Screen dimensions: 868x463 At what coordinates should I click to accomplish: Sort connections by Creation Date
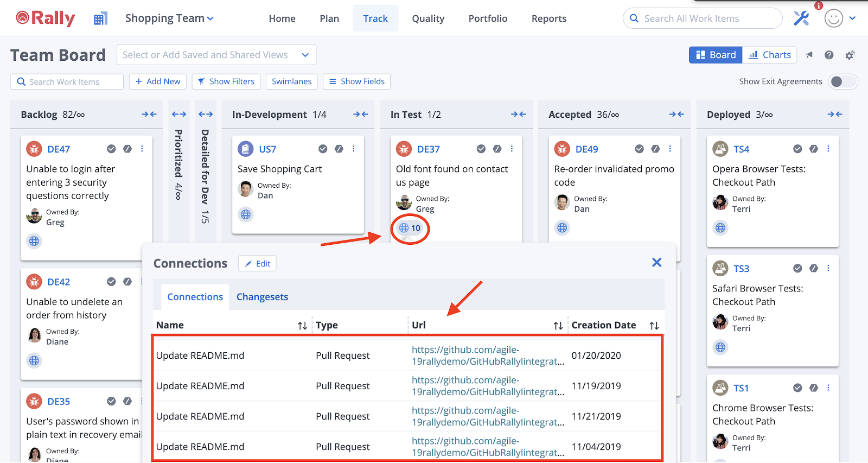click(x=654, y=326)
